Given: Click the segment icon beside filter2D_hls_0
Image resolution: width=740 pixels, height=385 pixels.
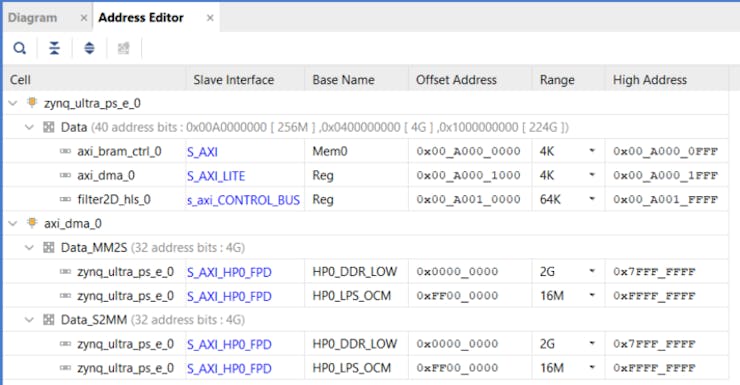Looking at the screenshot, I should pyautogui.click(x=66, y=199).
